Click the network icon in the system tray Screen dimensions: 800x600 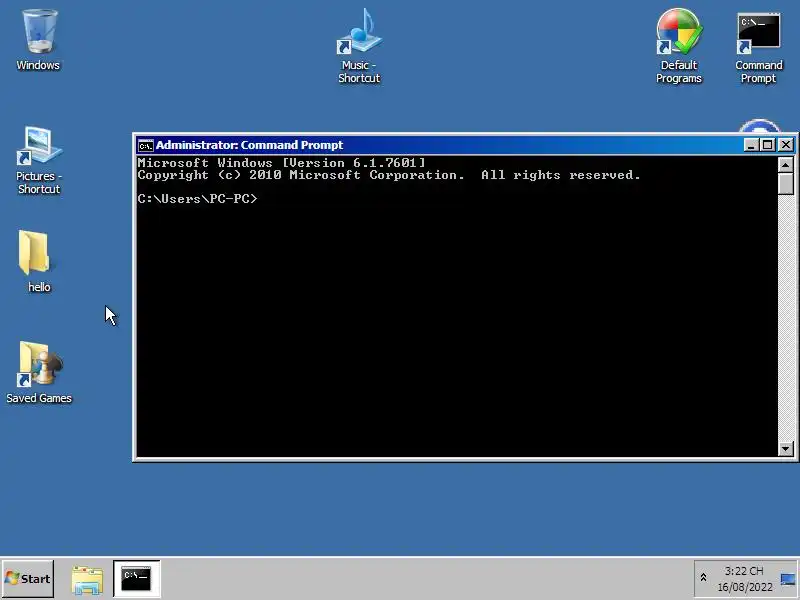[788, 579]
